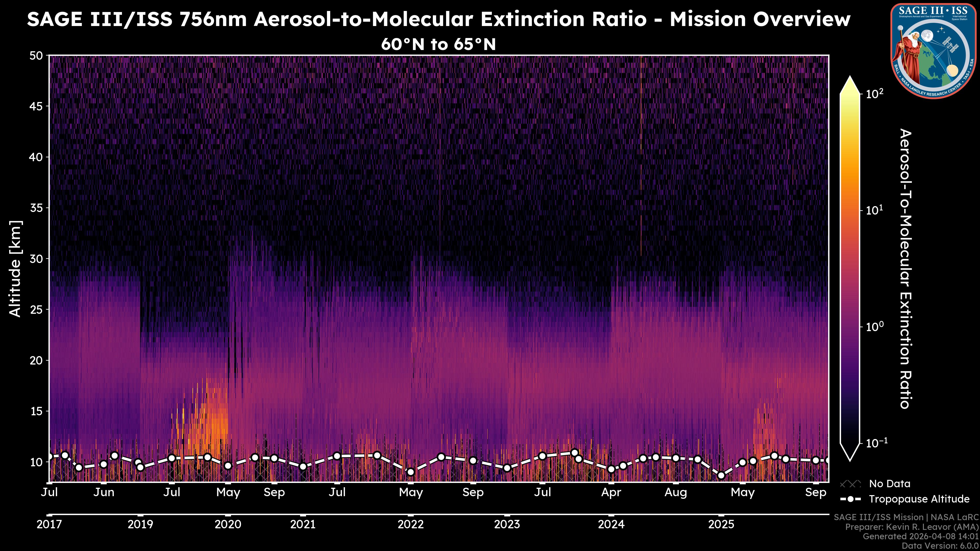Click the Altitude [km] axis label
The height and width of the screenshot is (551, 980).
15,268
